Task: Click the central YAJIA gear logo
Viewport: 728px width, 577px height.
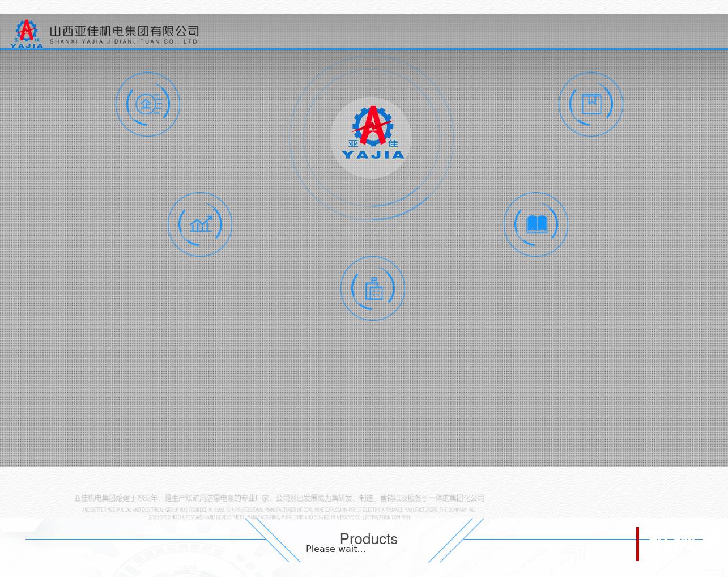Action: [x=372, y=137]
